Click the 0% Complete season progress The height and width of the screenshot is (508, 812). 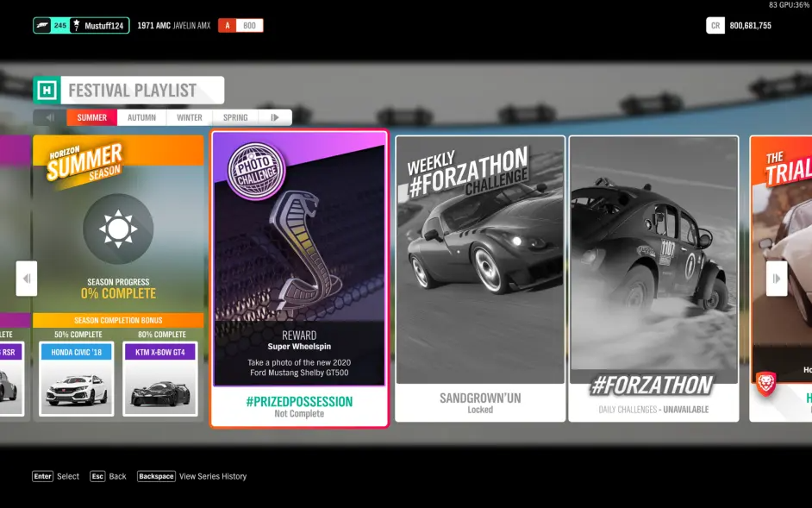click(x=118, y=294)
